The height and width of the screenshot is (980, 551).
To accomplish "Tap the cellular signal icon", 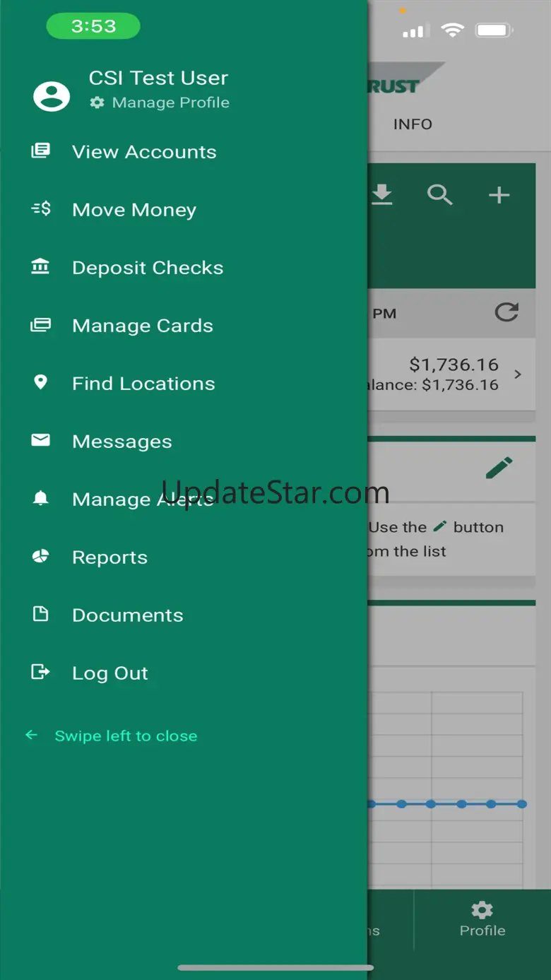I will (415, 31).
